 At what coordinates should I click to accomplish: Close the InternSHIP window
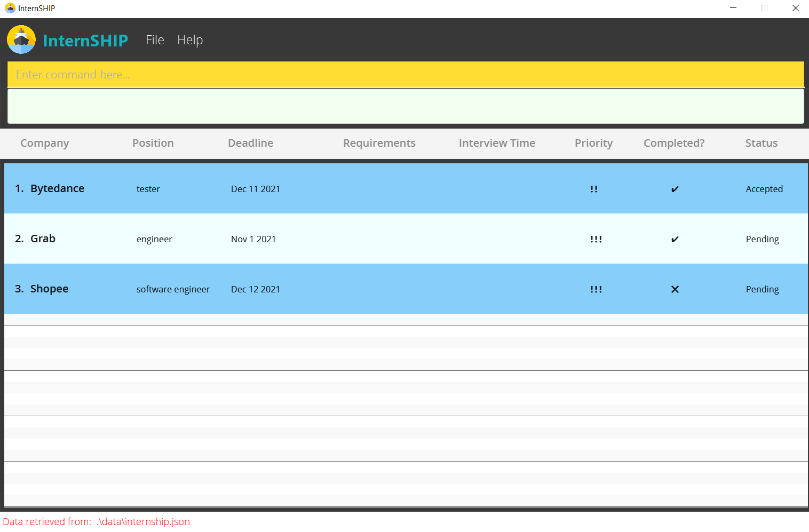(795, 8)
